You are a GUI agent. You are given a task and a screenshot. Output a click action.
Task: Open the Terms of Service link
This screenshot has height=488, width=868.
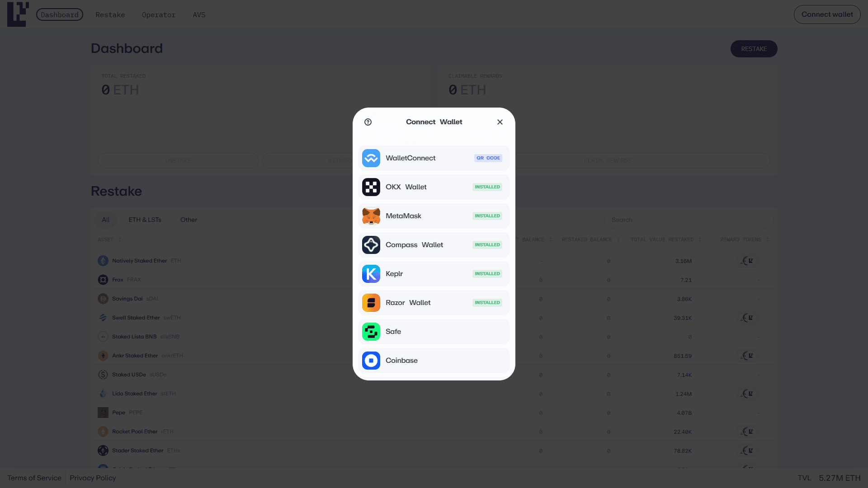(34, 478)
